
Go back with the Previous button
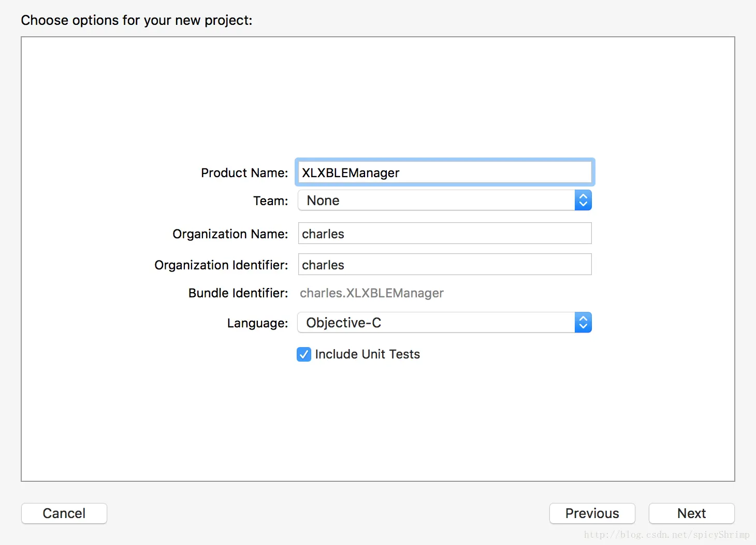592,513
